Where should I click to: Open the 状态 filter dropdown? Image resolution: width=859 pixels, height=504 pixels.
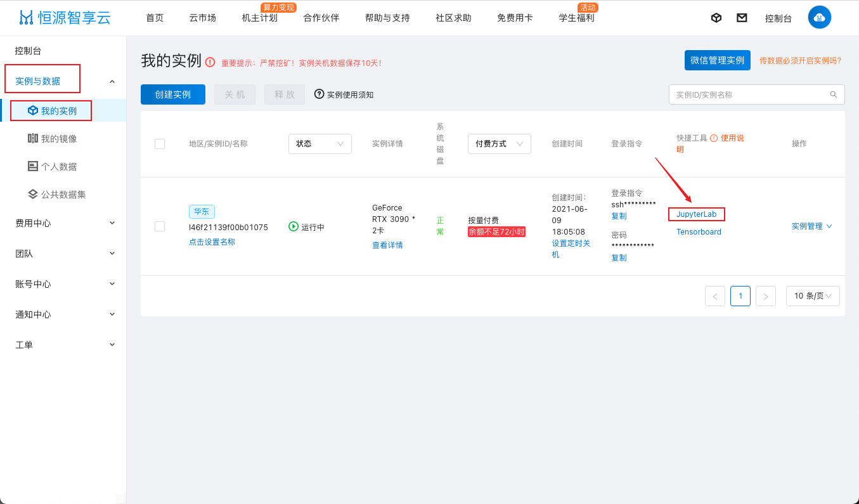point(320,144)
